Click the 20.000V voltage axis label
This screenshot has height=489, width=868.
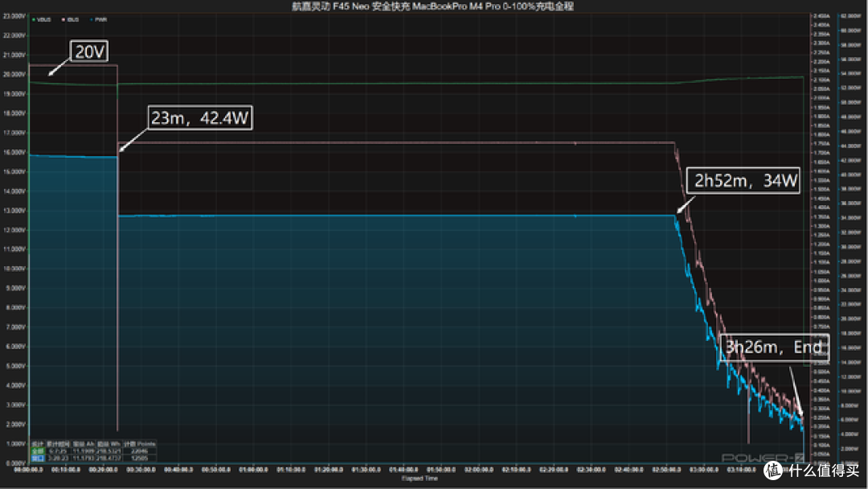[14, 74]
